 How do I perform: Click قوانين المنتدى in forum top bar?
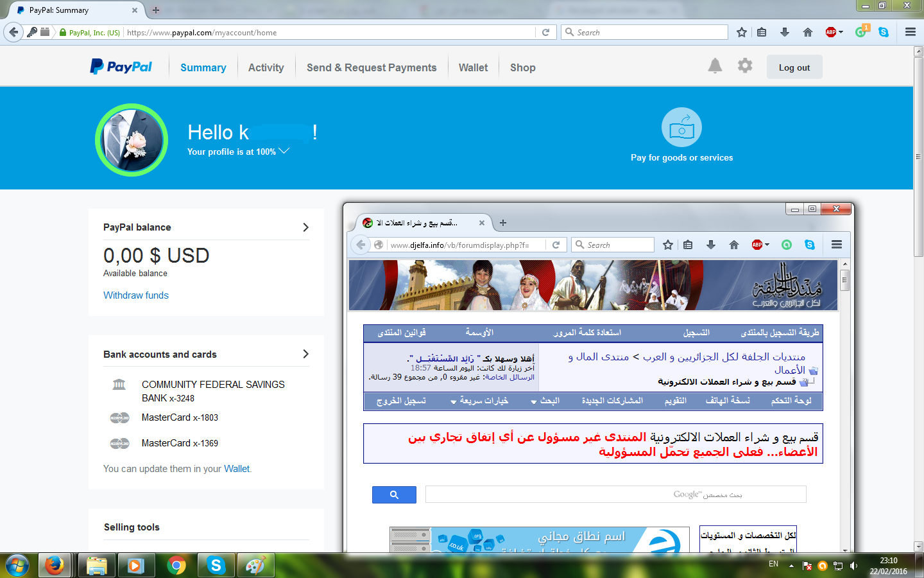pos(402,333)
